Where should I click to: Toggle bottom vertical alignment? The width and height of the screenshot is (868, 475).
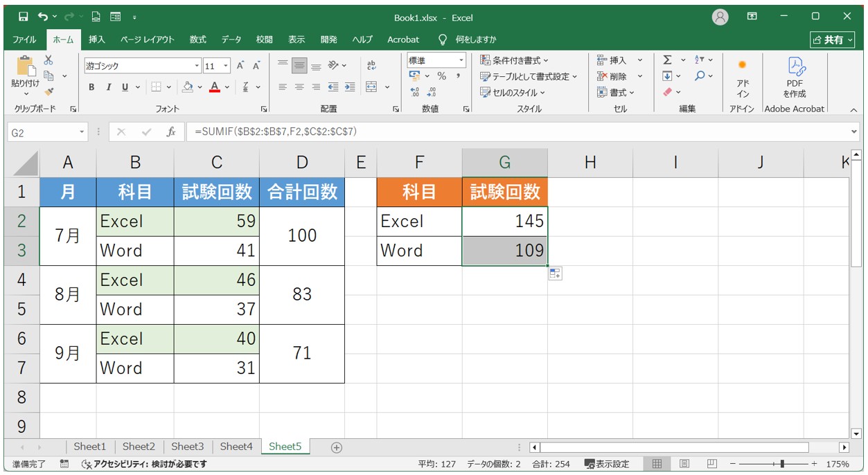(x=316, y=66)
